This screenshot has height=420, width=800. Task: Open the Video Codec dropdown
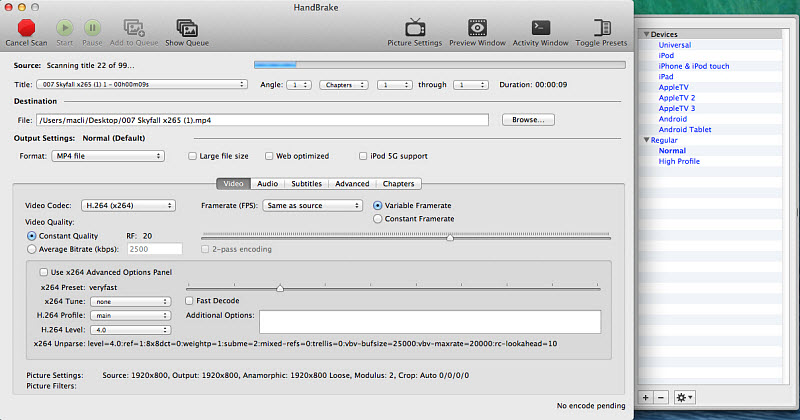pyautogui.click(x=129, y=206)
